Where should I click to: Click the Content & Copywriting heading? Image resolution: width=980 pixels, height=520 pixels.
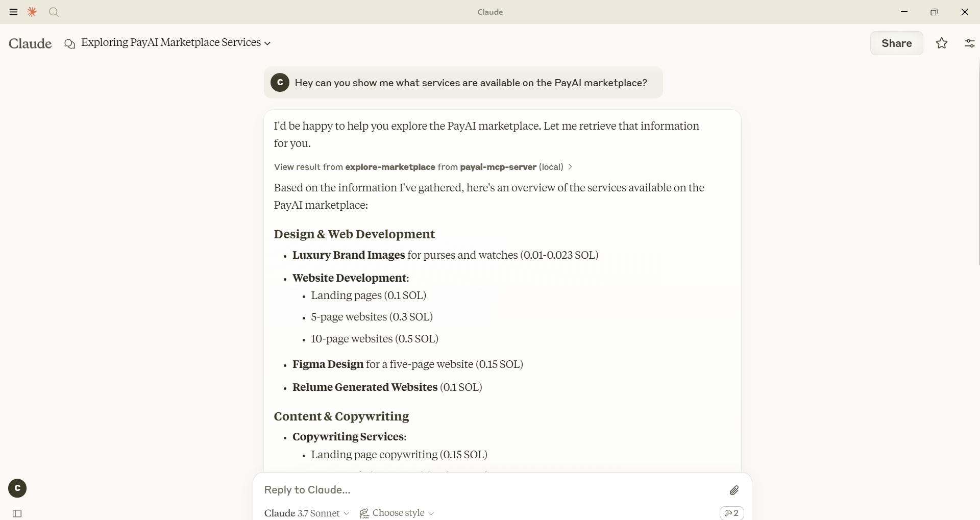click(x=341, y=416)
